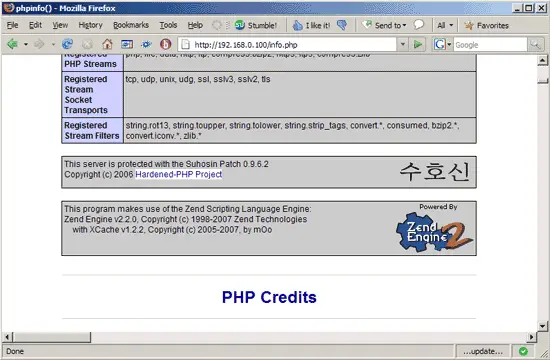Select the Registered Stream Filters cell

92,131
